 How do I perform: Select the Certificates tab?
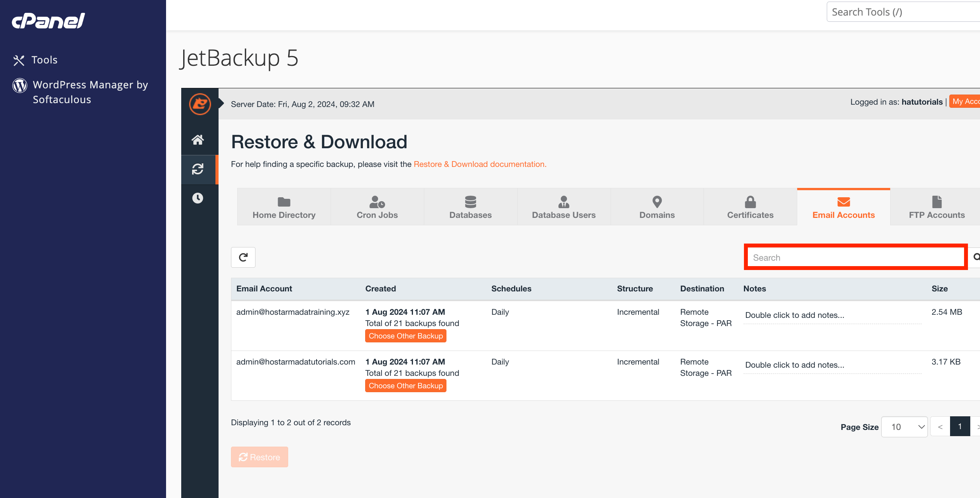(x=750, y=207)
